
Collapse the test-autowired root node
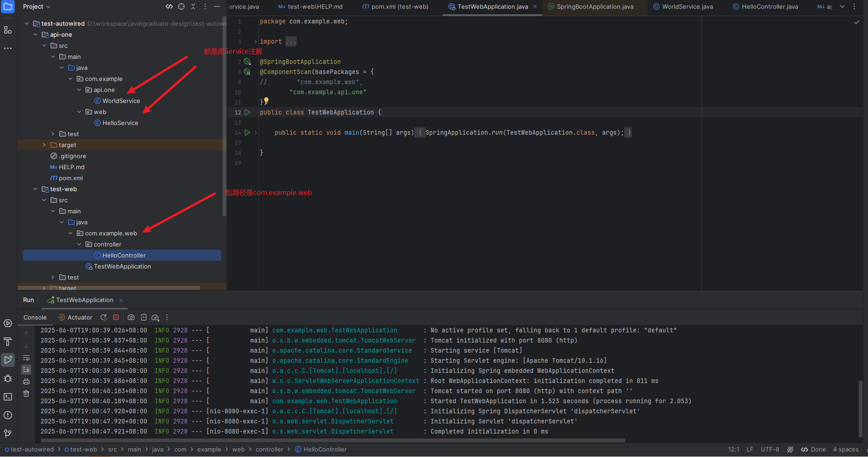pos(27,23)
